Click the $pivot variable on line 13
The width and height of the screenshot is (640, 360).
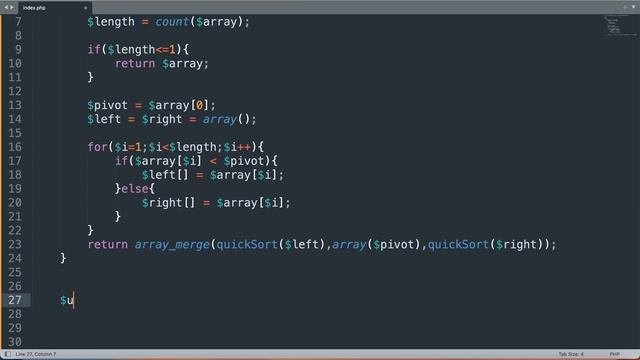click(107, 105)
